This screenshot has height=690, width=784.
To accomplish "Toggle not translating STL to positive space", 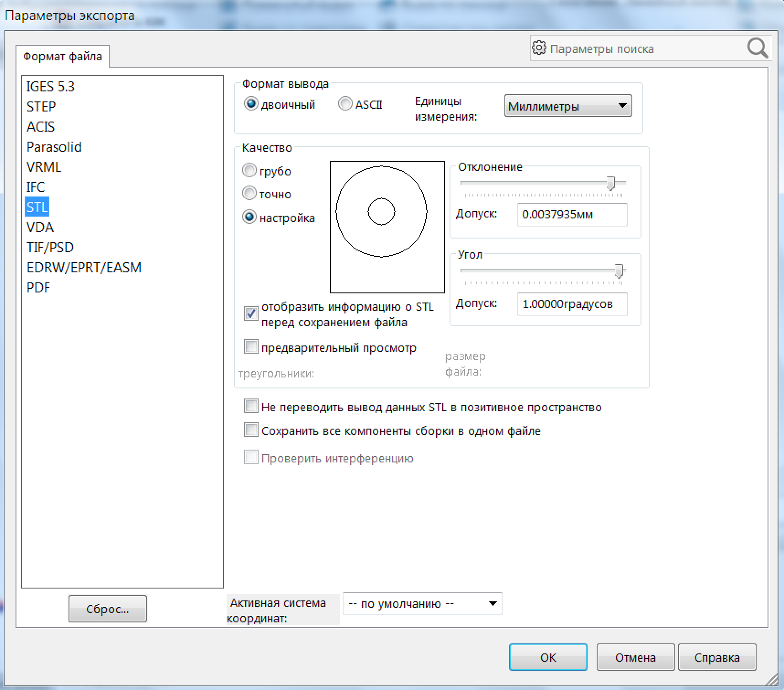I will coord(251,406).
